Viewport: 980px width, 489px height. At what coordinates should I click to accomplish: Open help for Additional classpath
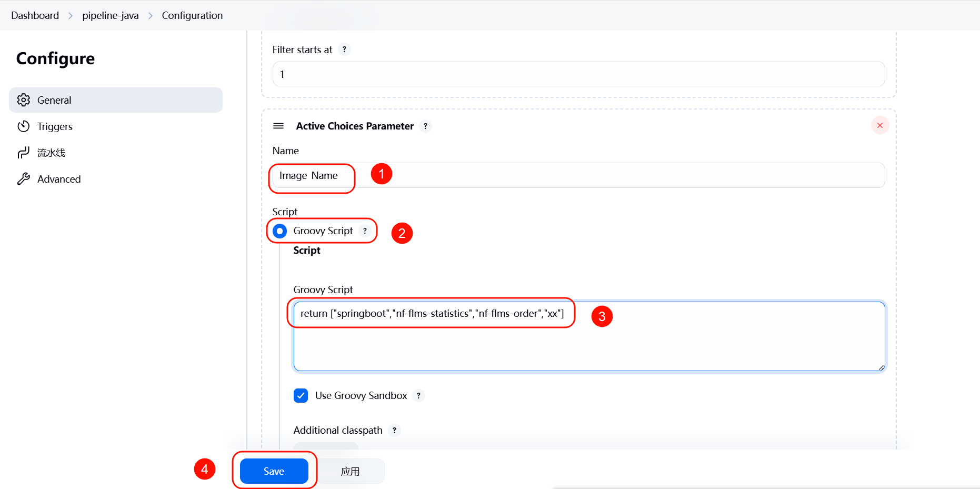pos(394,431)
